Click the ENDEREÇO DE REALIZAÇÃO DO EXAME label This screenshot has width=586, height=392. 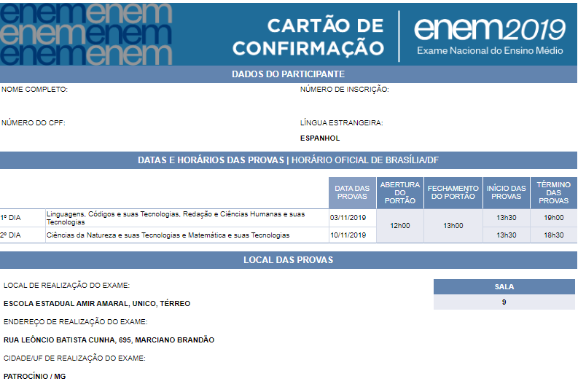[x=76, y=322]
